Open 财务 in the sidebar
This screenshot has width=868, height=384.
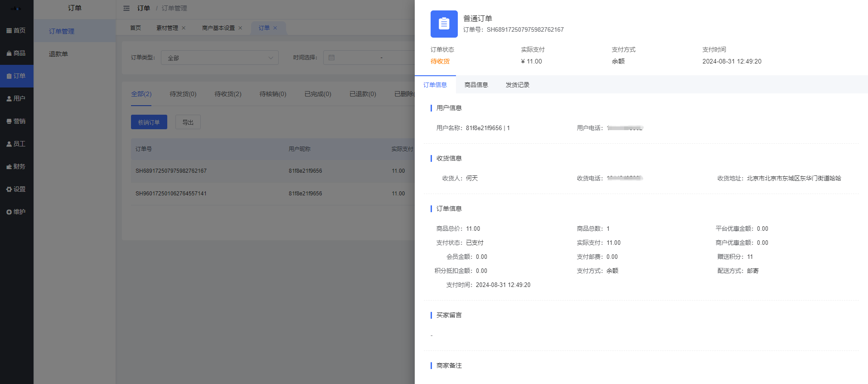pyautogui.click(x=16, y=166)
